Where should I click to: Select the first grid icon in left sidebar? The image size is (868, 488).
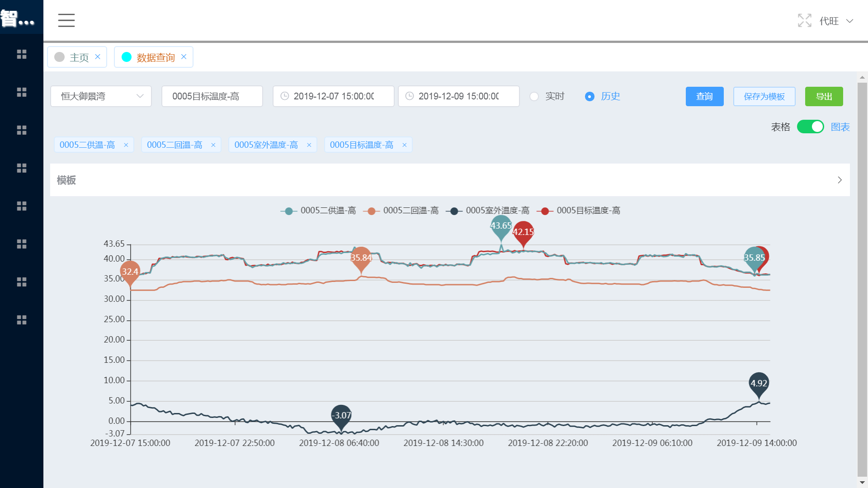point(21,54)
